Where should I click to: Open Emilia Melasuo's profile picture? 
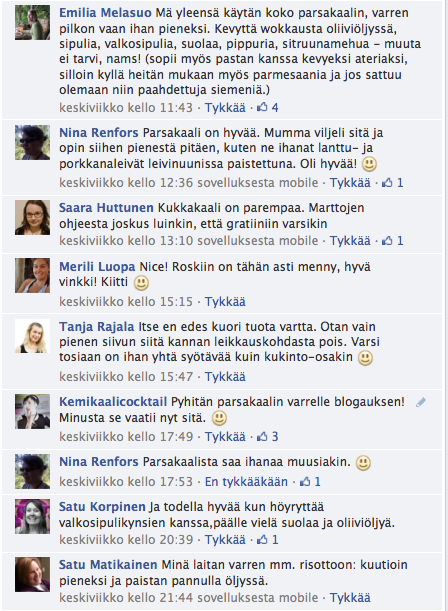[x=32, y=23]
